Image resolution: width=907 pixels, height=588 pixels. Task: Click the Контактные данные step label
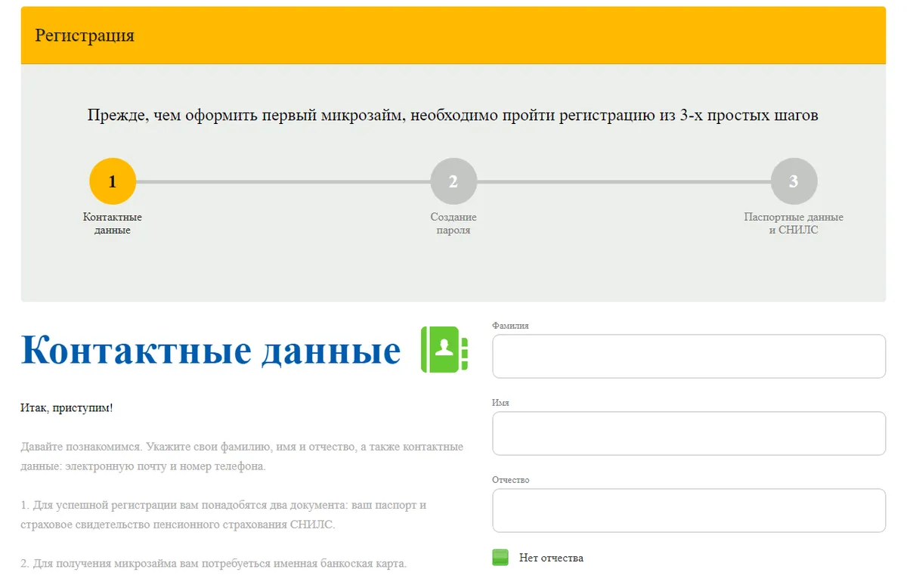click(x=113, y=224)
